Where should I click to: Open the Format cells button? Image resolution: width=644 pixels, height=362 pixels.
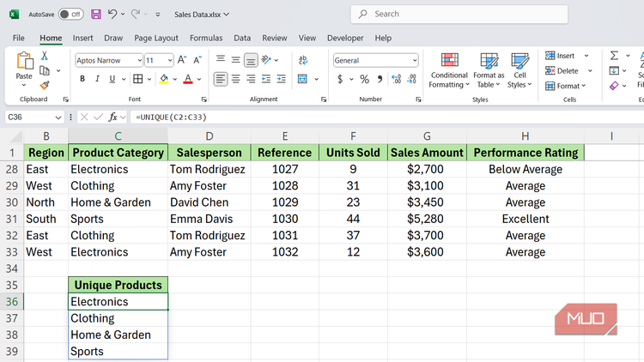[x=566, y=86]
